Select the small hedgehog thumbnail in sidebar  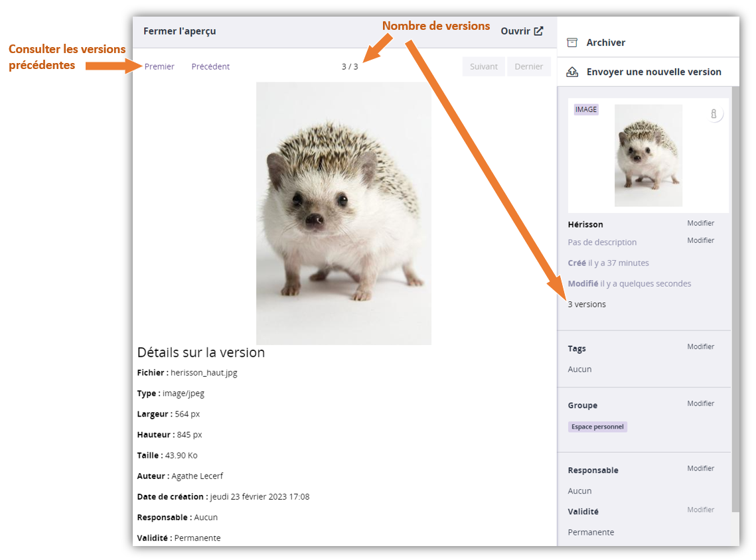[648, 155]
